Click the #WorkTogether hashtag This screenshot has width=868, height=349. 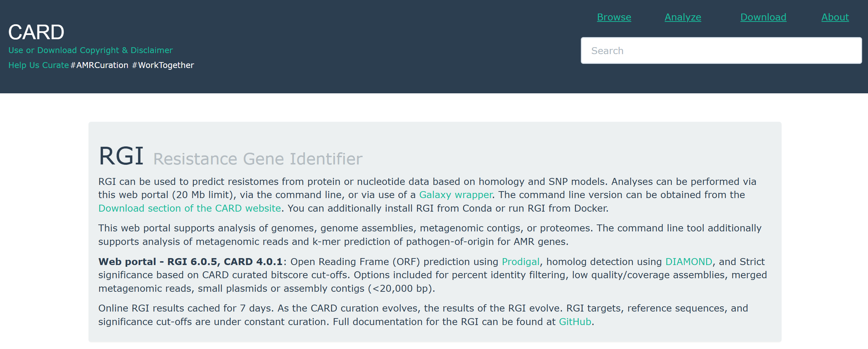tap(163, 65)
